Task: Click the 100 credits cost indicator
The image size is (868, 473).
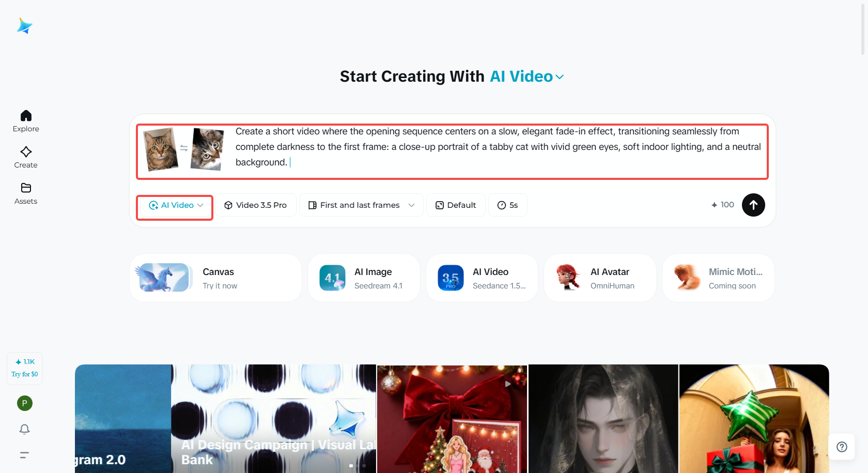Action: pos(722,205)
